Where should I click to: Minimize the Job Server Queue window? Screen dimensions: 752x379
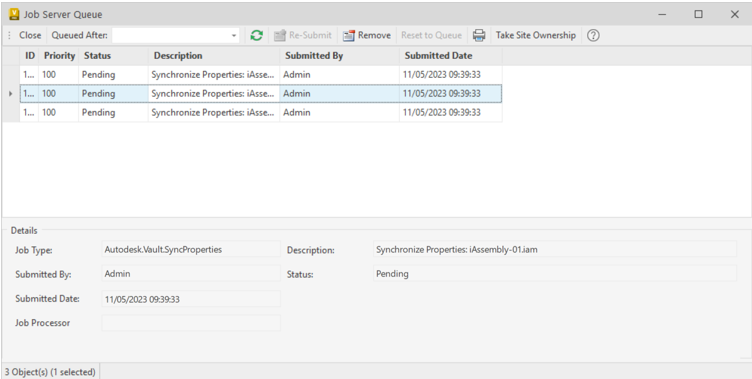click(x=662, y=14)
